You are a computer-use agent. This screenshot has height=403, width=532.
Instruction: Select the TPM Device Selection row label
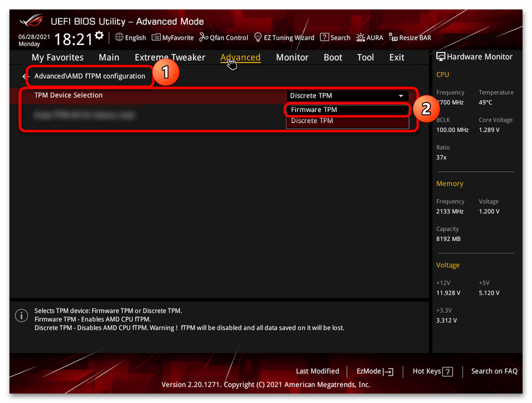68,95
